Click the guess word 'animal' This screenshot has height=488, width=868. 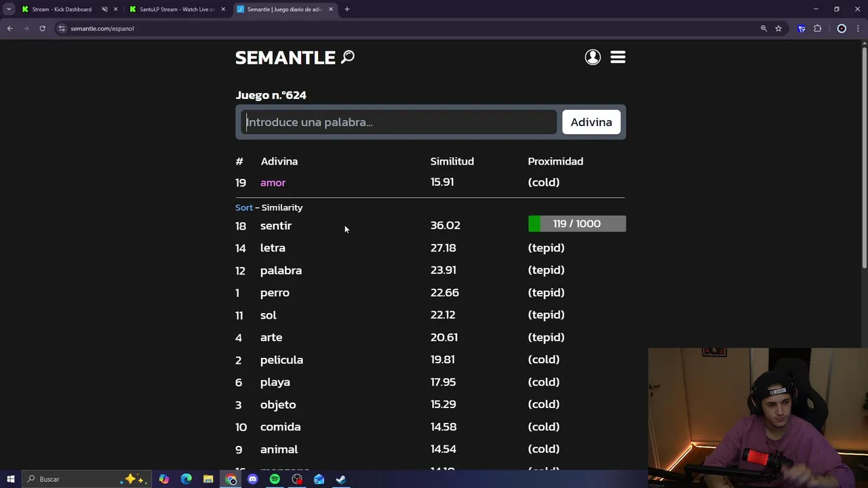(279, 449)
